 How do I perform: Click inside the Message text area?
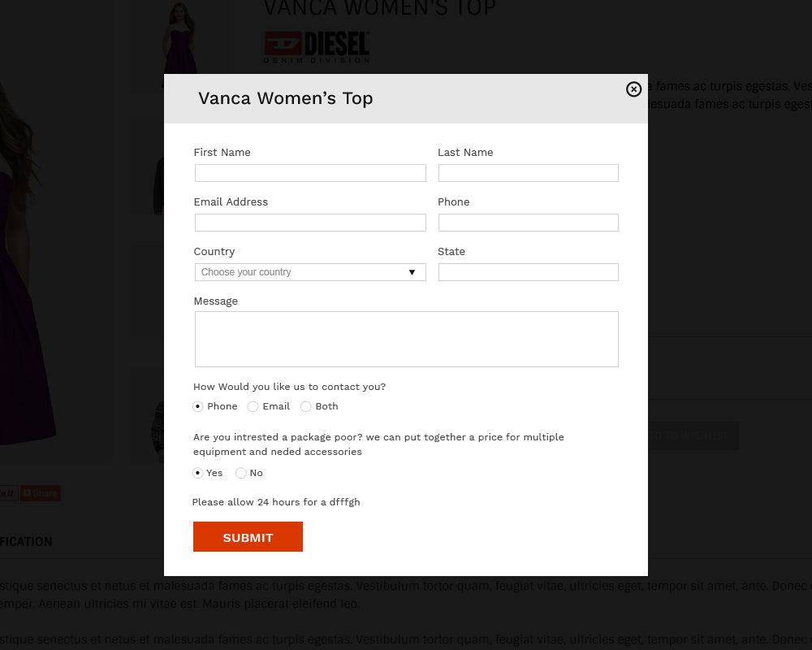coord(407,339)
